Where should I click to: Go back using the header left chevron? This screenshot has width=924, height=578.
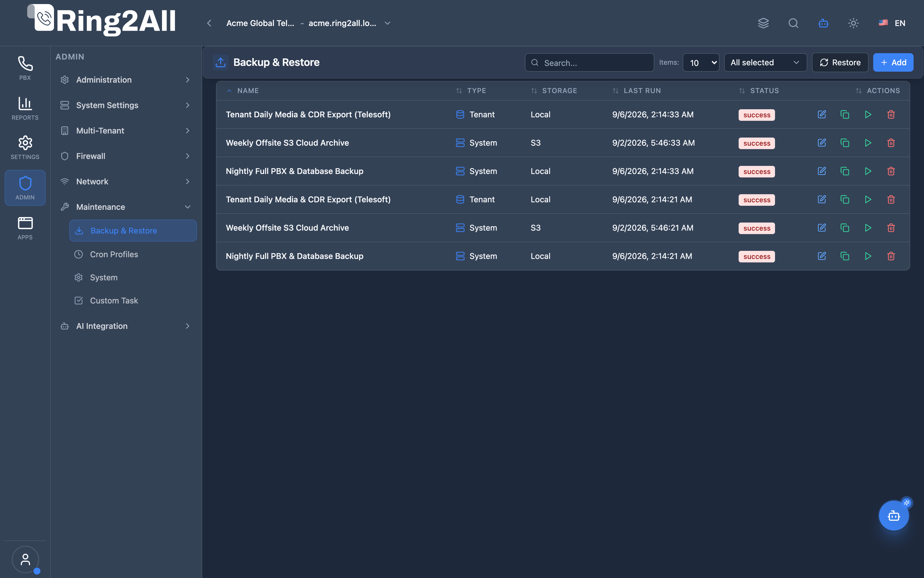209,23
